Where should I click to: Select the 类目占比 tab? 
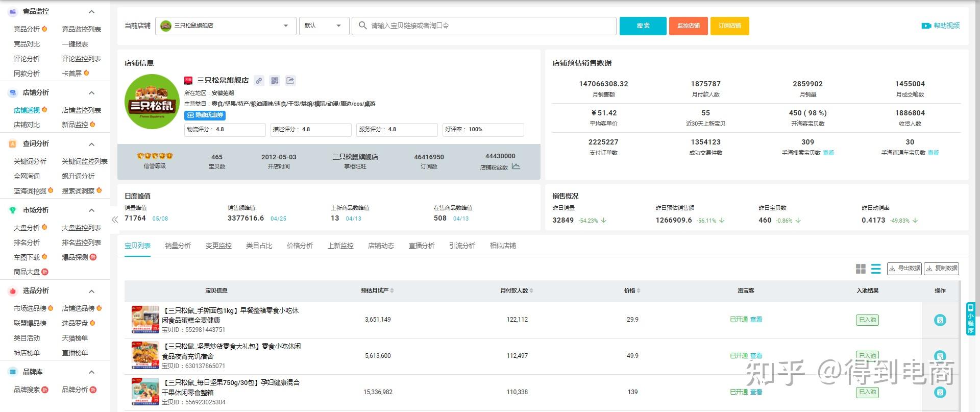click(x=259, y=246)
